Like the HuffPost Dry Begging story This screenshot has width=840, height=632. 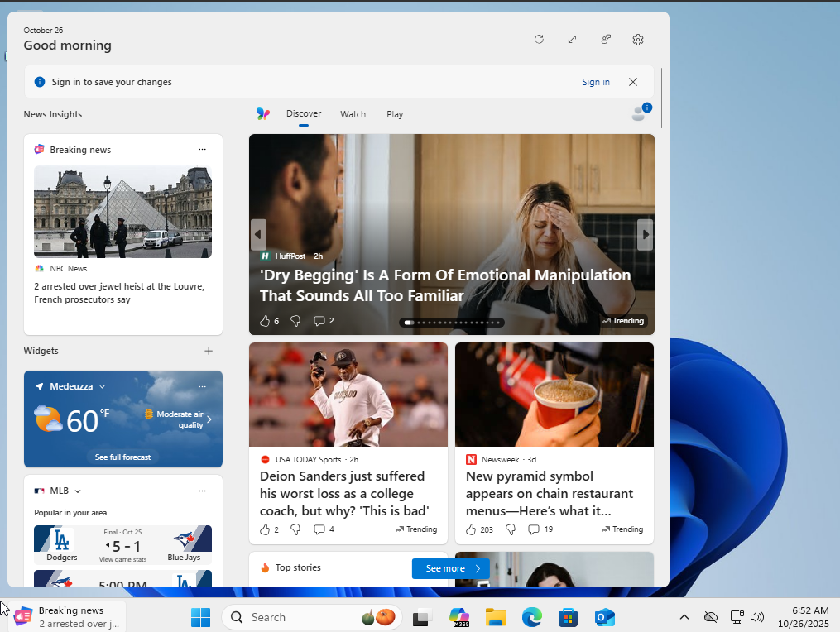click(265, 321)
